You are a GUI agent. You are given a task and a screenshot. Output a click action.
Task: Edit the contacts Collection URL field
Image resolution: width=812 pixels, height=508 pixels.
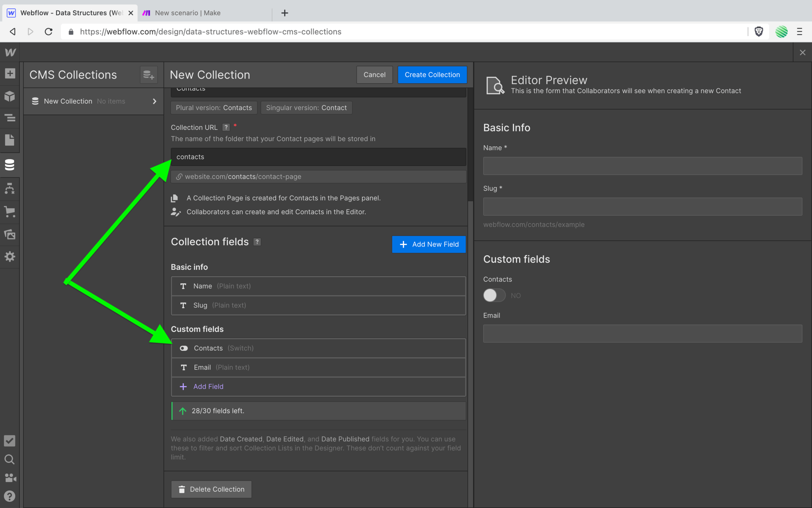[318, 157]
